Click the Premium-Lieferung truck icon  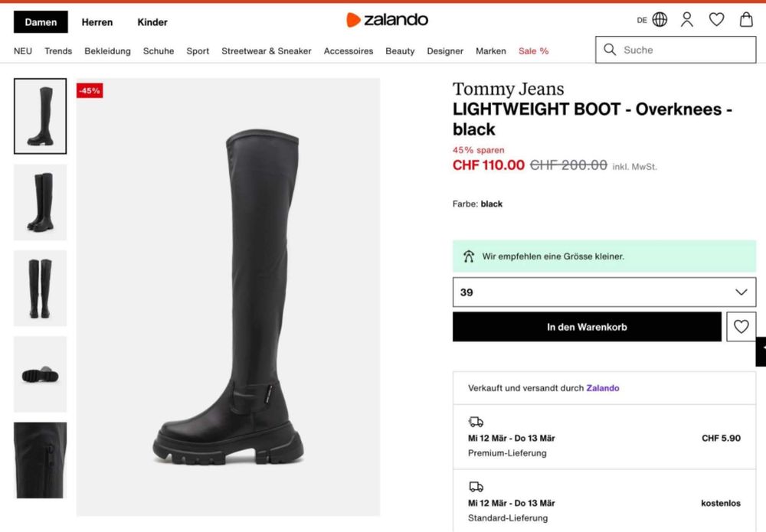tap(476, 422)
